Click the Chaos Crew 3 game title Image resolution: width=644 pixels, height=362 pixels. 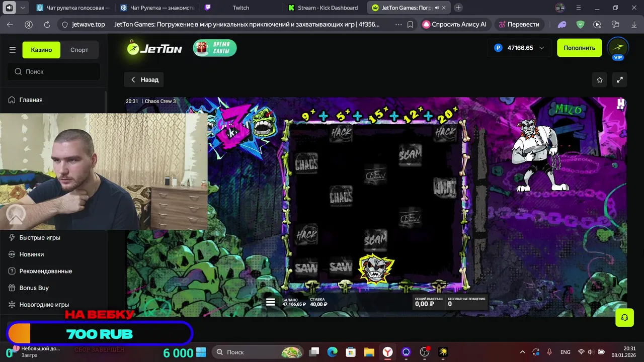(x=160, y=101)
